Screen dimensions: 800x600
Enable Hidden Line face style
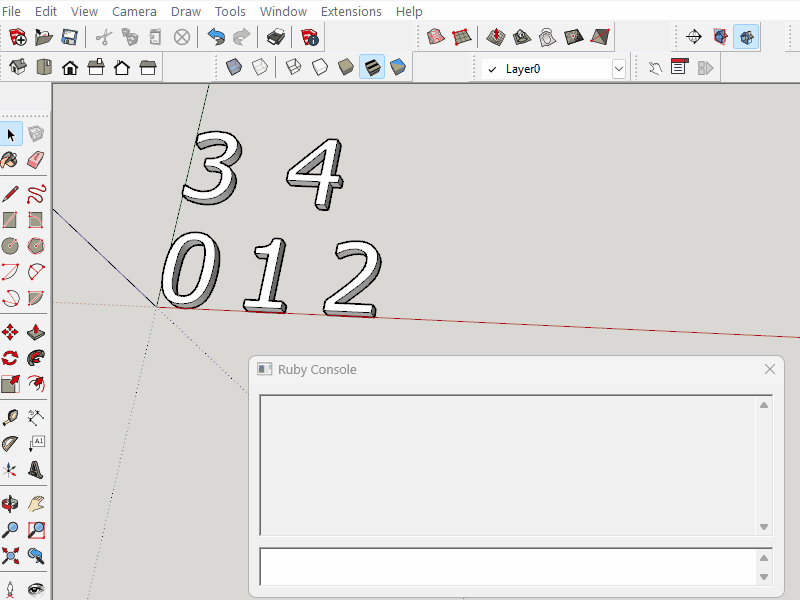pyautogui.click(x=320, y=67)
